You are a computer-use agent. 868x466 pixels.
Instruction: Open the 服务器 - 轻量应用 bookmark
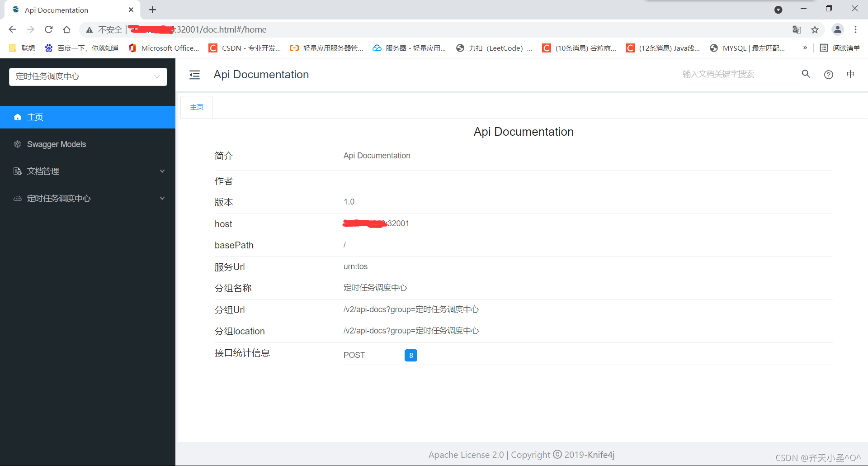[409, 48]
